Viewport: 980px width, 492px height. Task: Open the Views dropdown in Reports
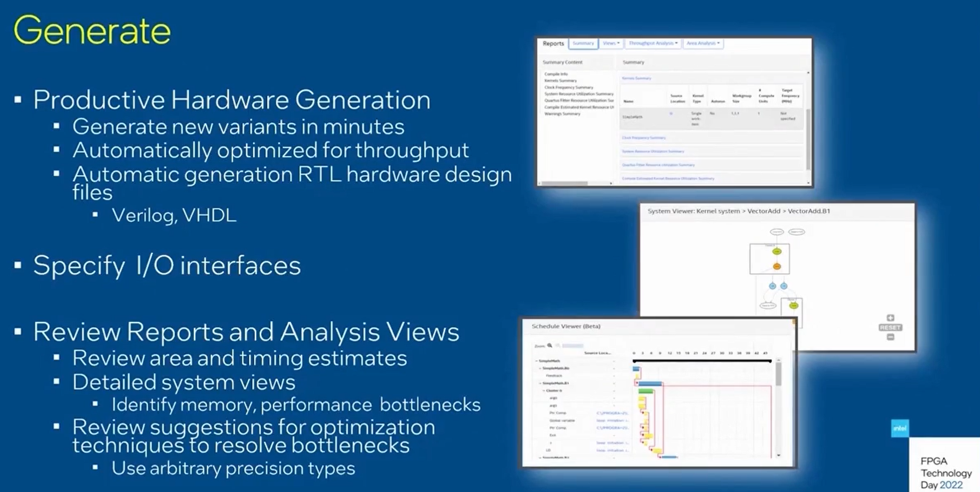(611, 43)
